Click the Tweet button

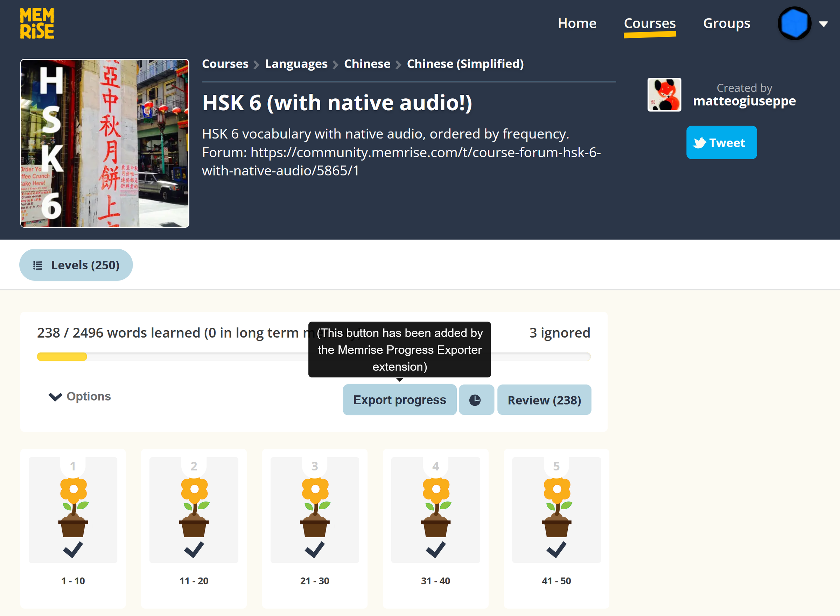(721, 142)
